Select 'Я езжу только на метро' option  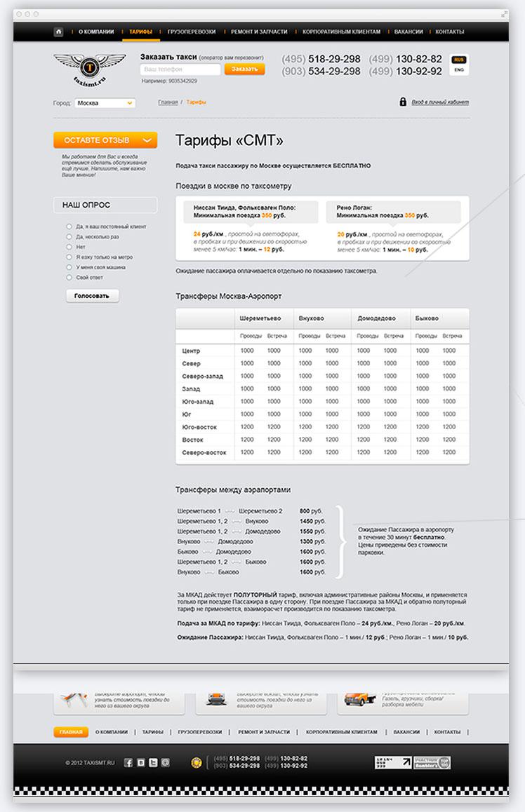(x=69, y=257)
